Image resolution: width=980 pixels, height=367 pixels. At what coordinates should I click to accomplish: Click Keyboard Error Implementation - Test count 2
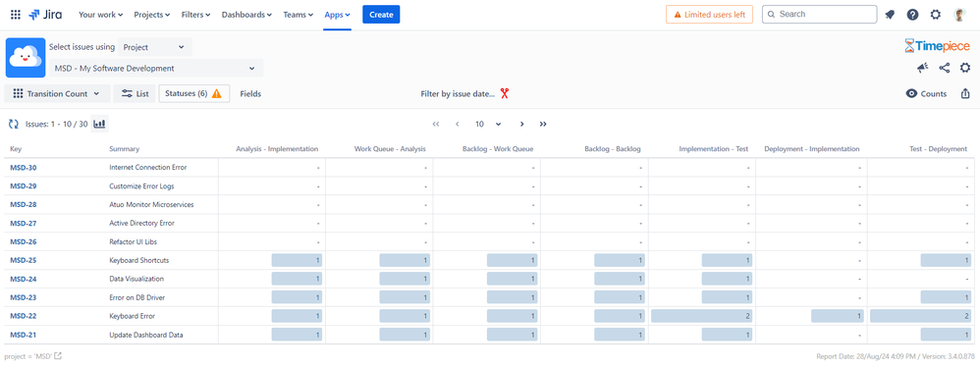click(x=702, y=316)
